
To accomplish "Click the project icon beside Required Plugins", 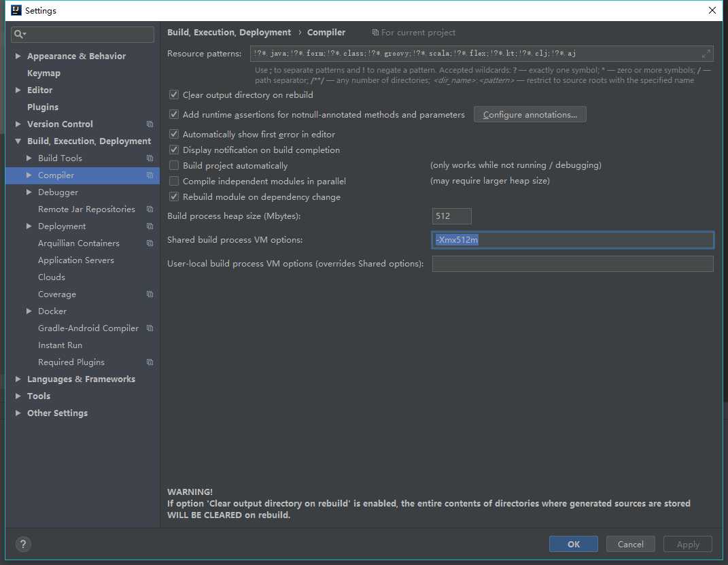I will click(150, 362).
